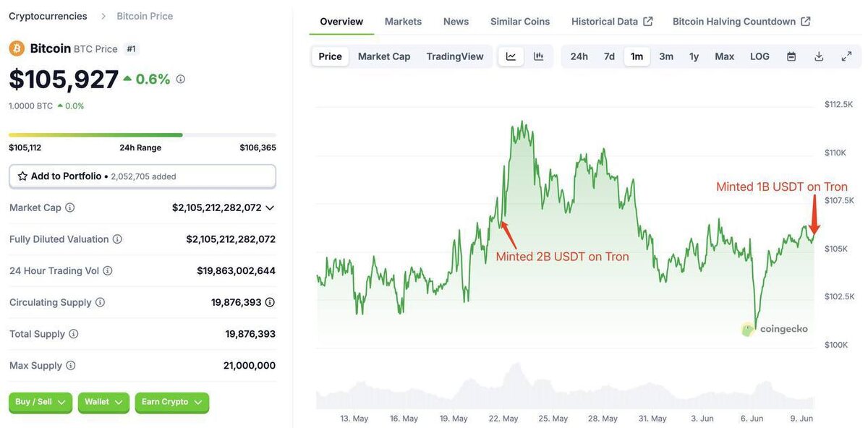The image size is (868, 428).
Task: Click the Market Cap info icon
Action: [70, 207]
